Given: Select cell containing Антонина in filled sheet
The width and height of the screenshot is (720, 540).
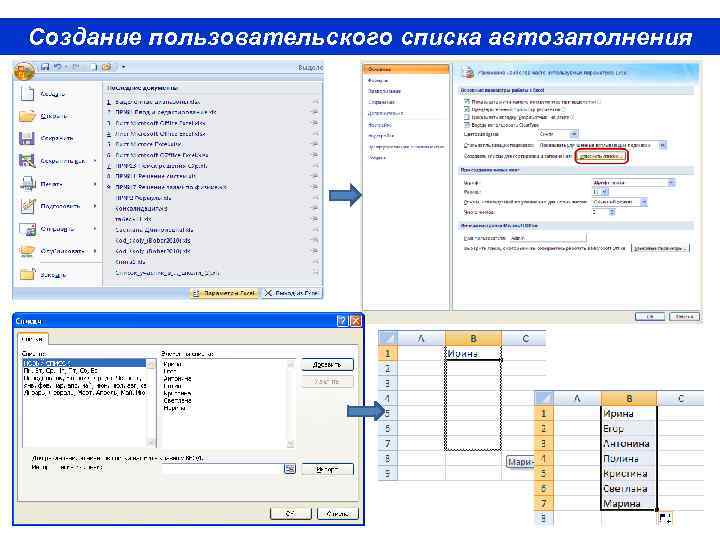Looking at the screenshot, I should (629, 444).
